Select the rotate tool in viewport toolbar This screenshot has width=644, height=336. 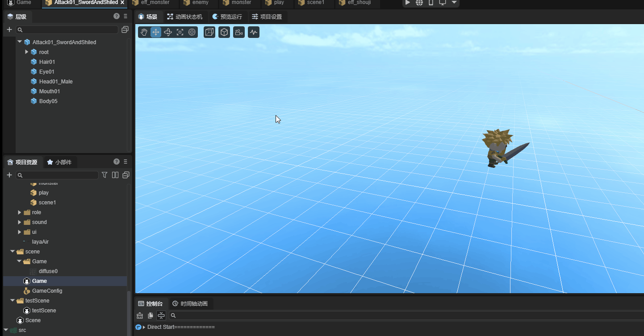click(168, 32)
